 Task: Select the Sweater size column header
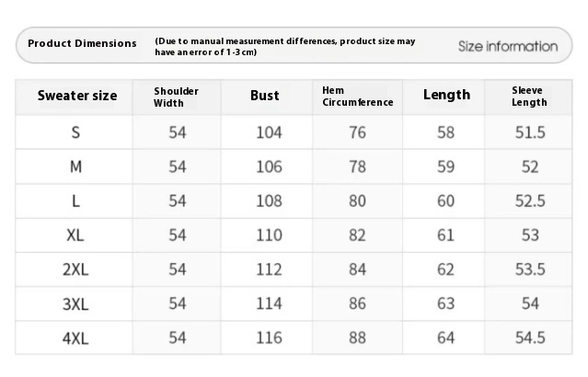point(77,96)
